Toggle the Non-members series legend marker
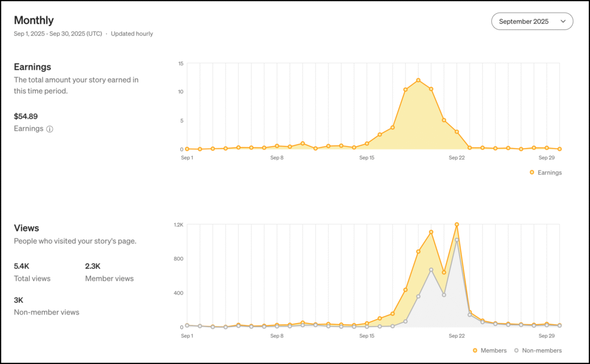Image resolution: width=590 pixels, height=364 pixels. 516,350
